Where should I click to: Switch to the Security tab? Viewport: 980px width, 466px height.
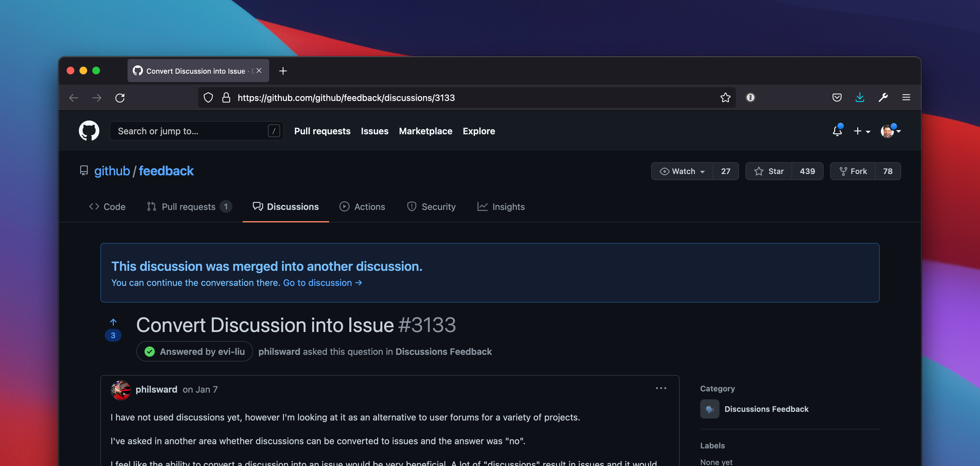[x=431, y=207]
